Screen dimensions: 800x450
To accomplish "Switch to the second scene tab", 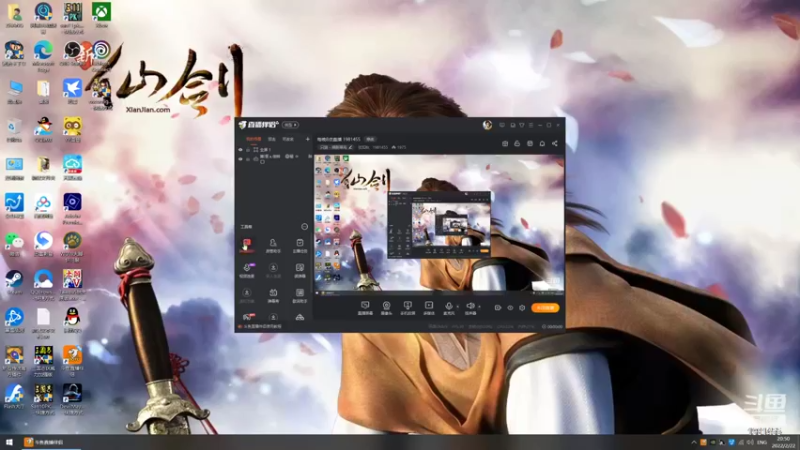I will pos(272,139).
